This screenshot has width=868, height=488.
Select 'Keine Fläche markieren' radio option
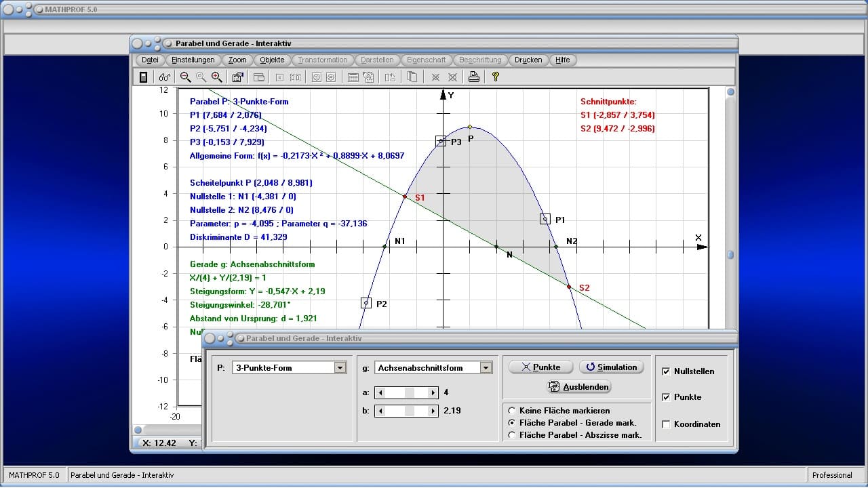(x=512, y=411)
